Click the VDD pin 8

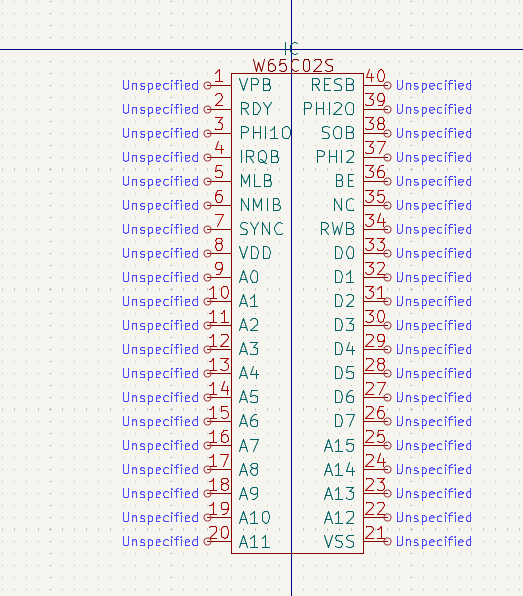tap(217, 254)
